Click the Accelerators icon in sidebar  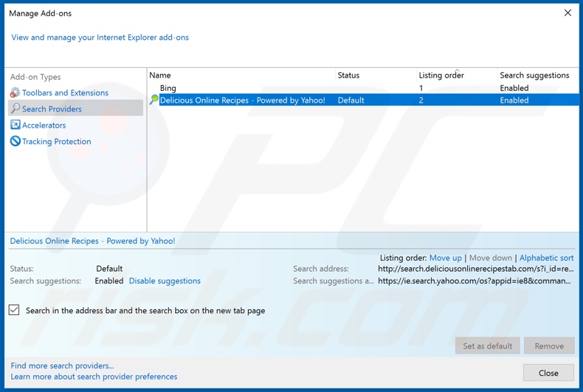point(15,125)
